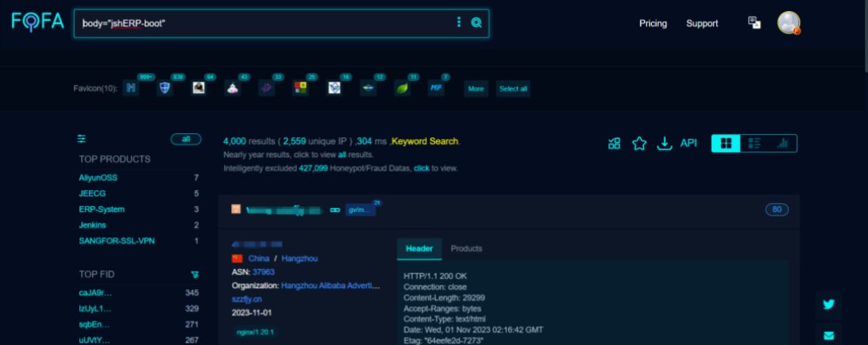
Task: Open the API link
Action: 689,144
